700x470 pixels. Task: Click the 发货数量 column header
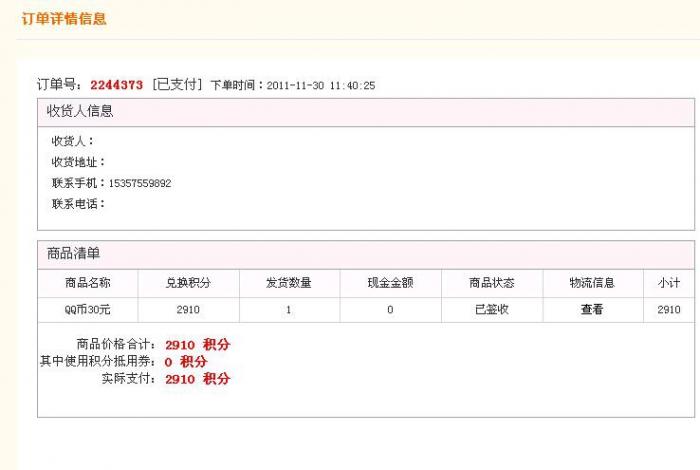tap(289, 283)
